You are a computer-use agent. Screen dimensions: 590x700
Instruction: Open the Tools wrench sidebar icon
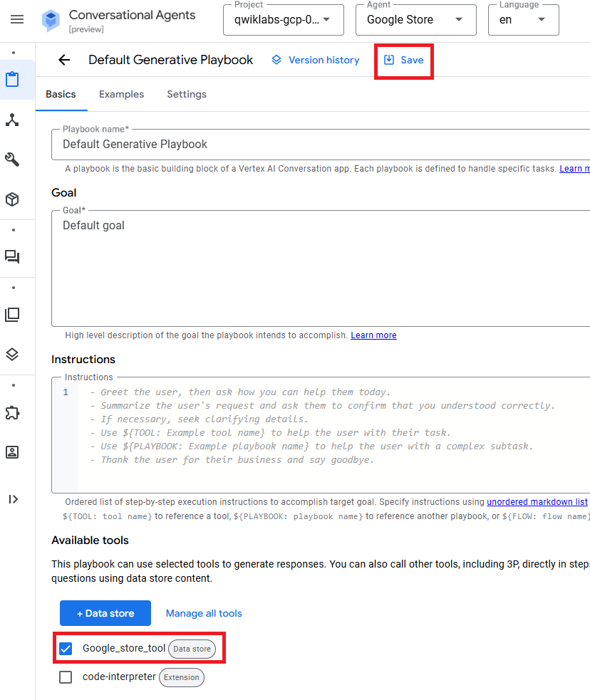[x=12, y=160]
